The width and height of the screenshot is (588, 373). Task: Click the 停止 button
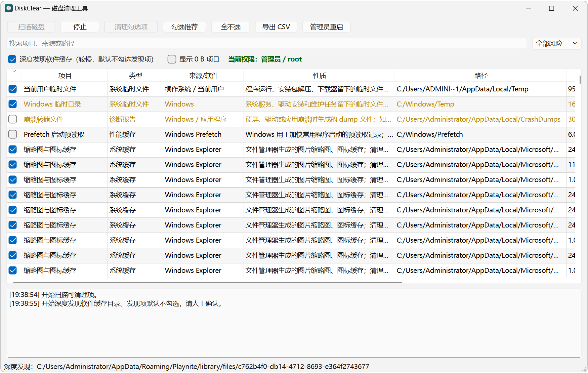pyautogui.click(x=80, y=27)
